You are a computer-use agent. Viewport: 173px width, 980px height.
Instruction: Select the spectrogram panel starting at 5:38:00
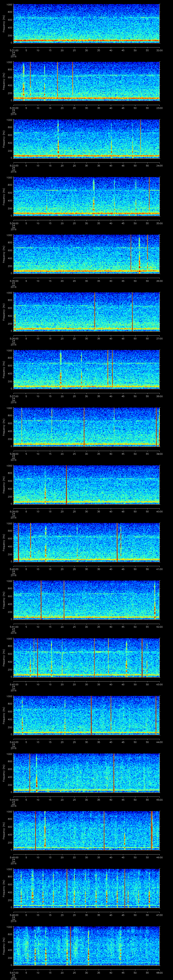pos(86,427)
